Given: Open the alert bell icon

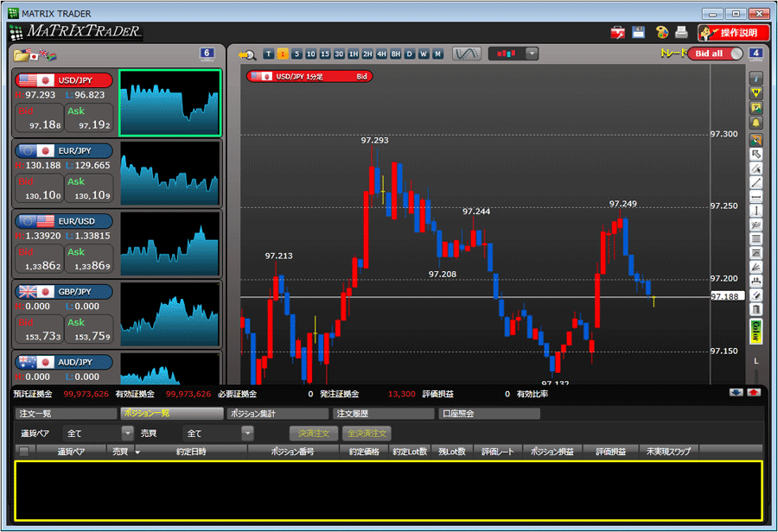Looking at the screenshot, I should (x=756, y=123).
